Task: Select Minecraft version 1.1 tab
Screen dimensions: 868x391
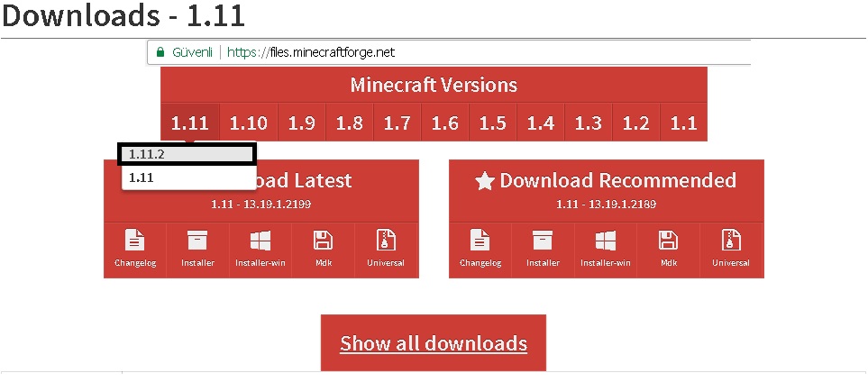Action: coord(683,123)
